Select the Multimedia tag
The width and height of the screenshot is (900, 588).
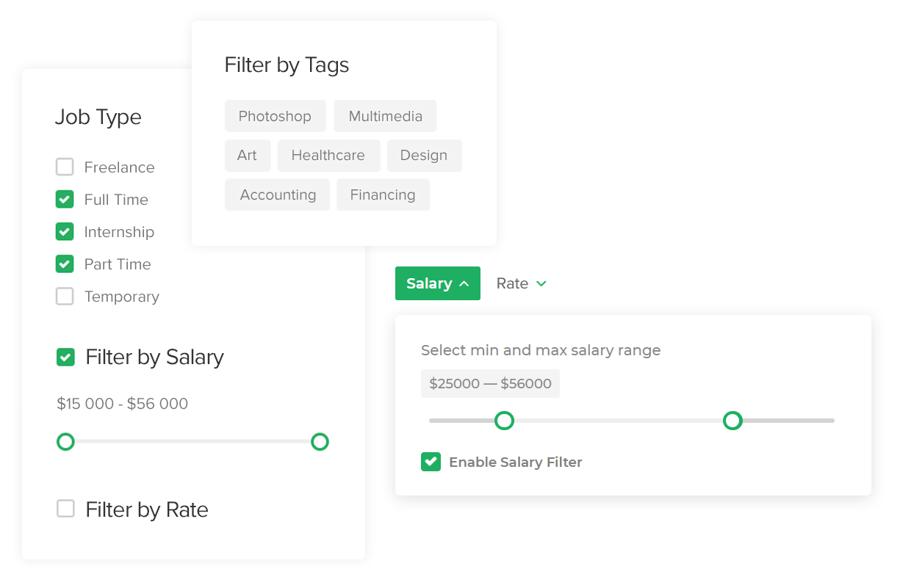tap(385, 116)
